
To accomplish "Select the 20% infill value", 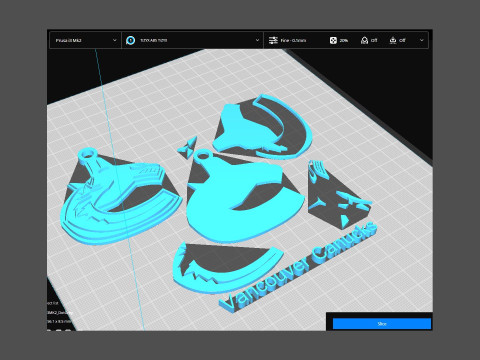I will [344, 40].
